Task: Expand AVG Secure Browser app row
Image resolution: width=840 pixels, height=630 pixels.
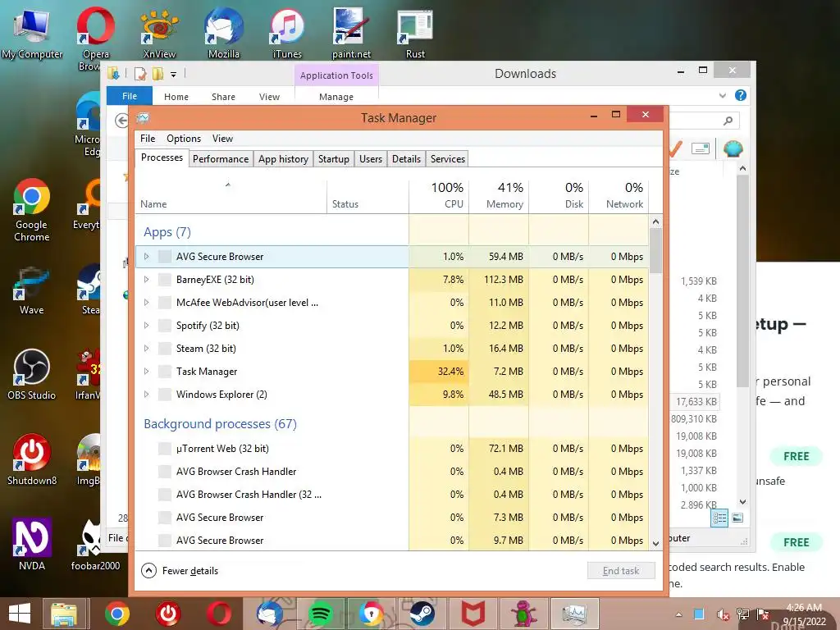Action: point(146,257)
